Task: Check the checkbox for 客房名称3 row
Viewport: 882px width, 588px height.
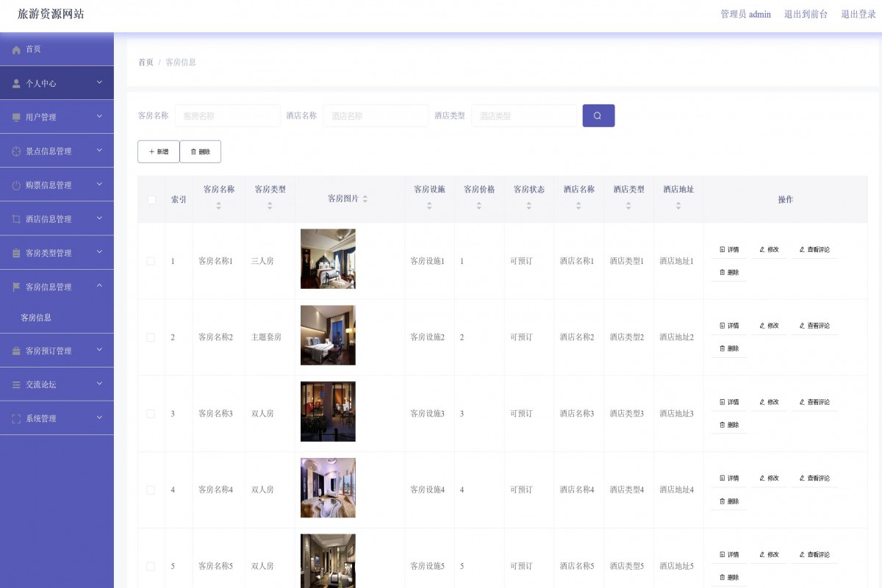Action: (x=151, y=413)
